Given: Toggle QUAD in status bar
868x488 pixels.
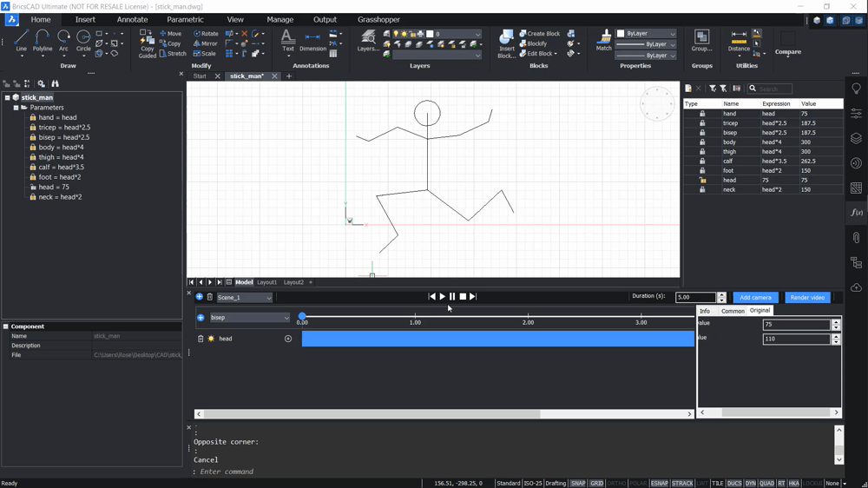Looking at the screenshot, I should click(766, 483).
